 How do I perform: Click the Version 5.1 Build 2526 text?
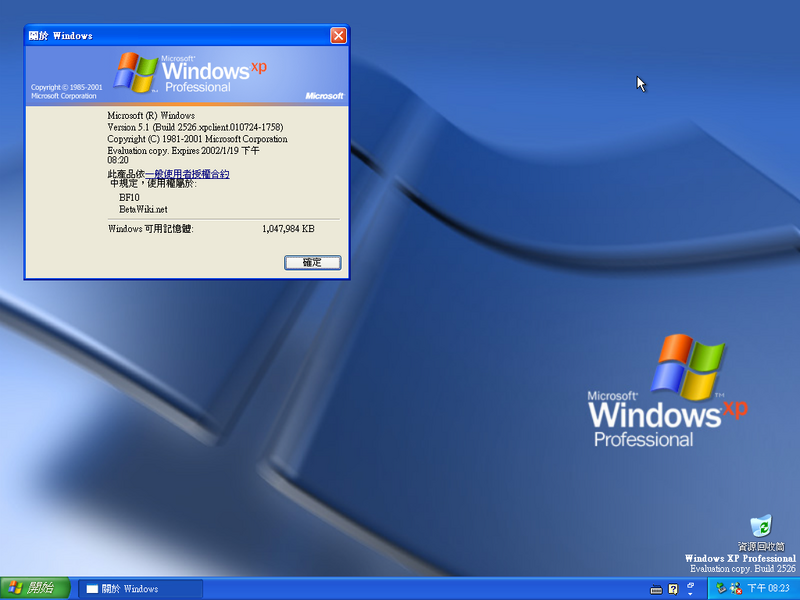click(x=195, y=127)
